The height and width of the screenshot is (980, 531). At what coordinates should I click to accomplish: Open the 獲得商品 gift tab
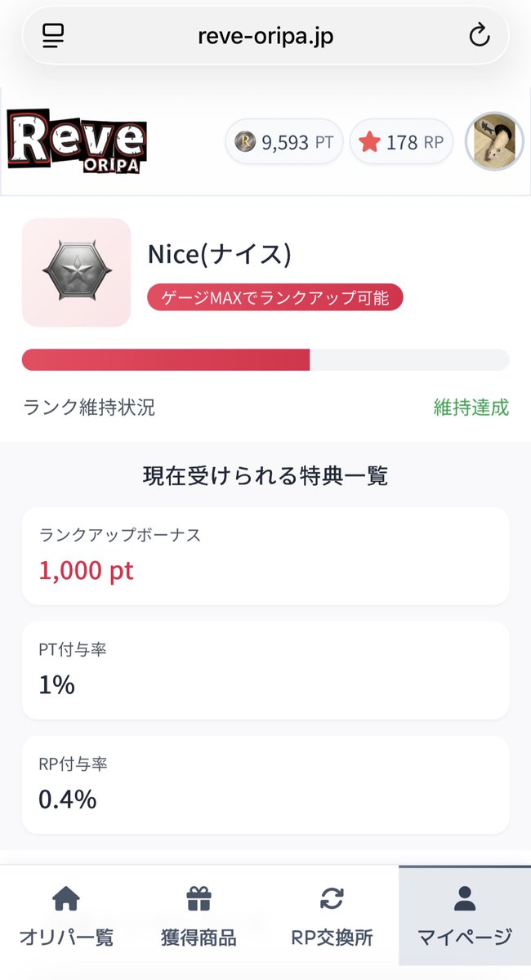tap(199, 916)
